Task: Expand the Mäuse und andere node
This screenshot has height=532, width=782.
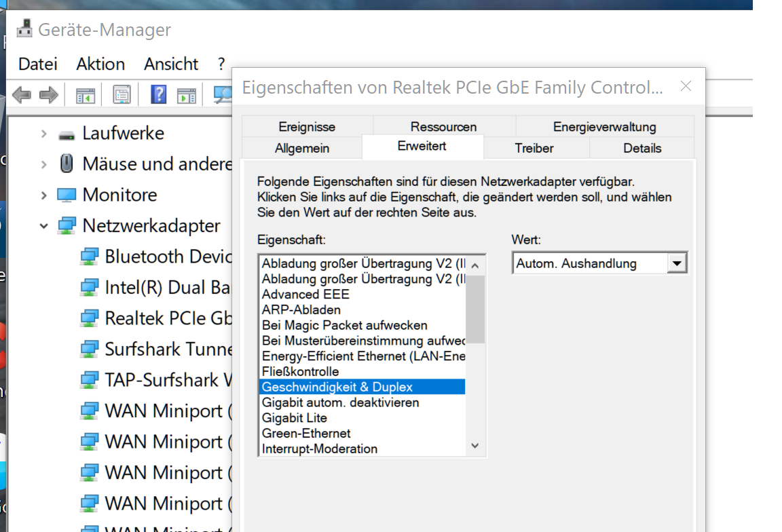Action: pos(44,164)
